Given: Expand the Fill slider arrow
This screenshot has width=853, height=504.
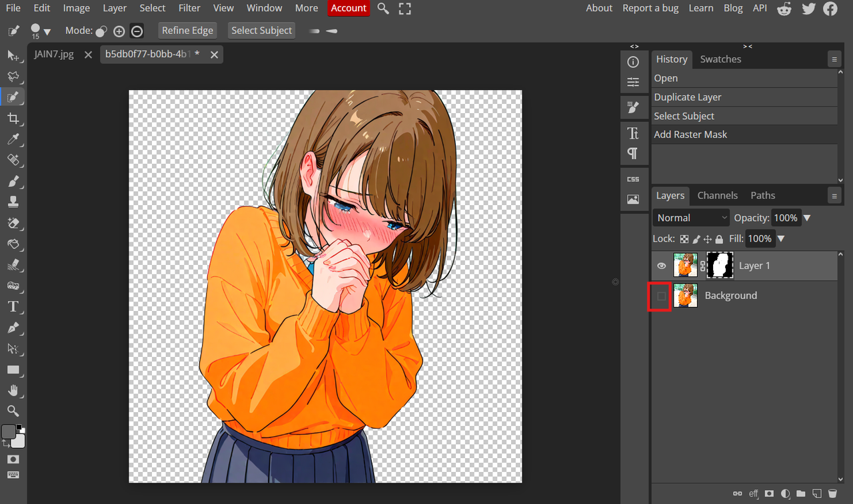Looking at the screenshot, I should point(781,238).
